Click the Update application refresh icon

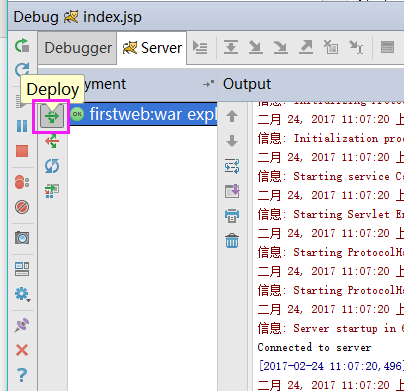coord(22,69)
